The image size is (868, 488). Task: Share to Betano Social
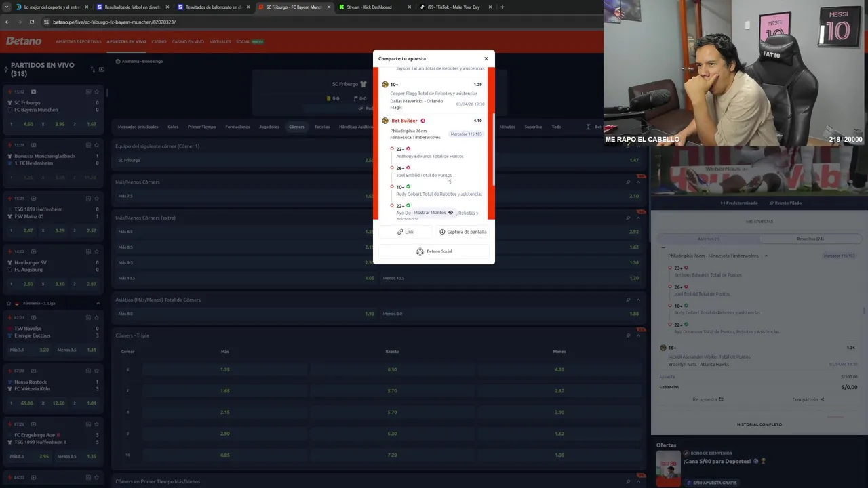434,251
